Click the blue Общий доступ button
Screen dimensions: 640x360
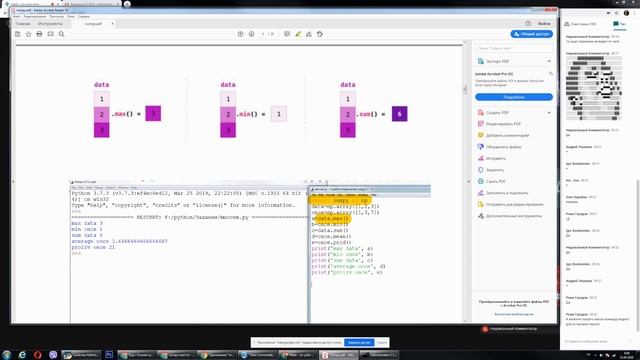point(531,34)
